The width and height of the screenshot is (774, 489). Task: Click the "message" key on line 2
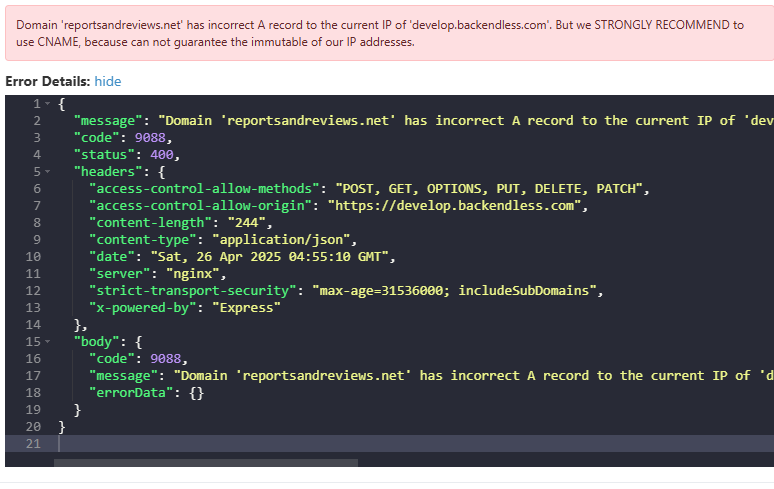click(108, 121)
